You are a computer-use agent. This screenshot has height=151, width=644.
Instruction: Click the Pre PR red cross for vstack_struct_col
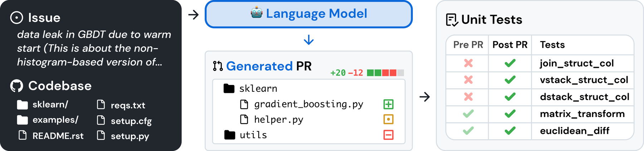tap(468, 80)
